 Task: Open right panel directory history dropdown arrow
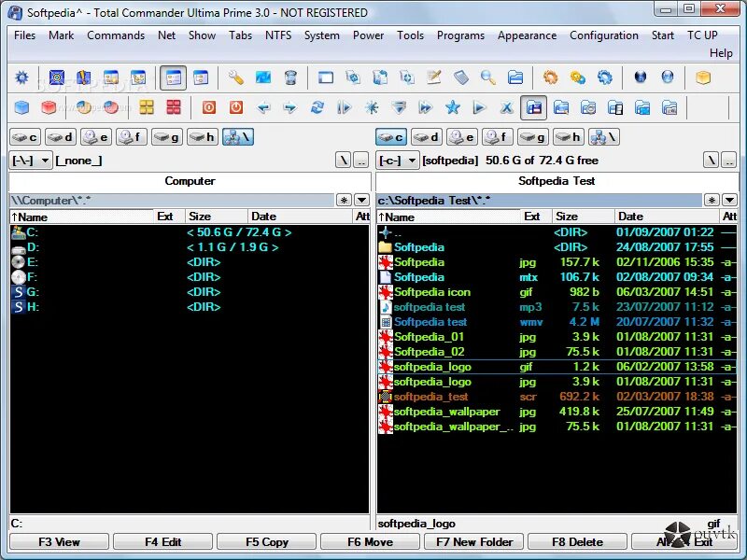[x=729, y=200]
